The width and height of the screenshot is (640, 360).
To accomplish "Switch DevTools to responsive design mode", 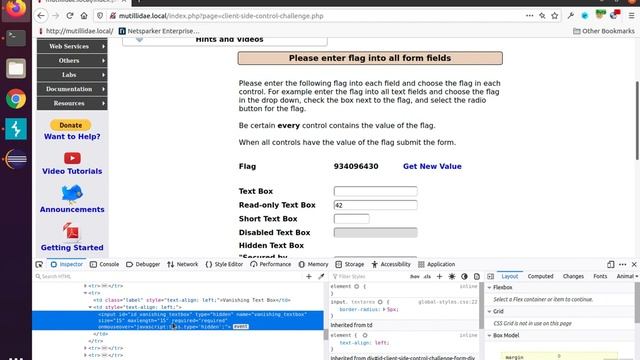I will (x=611, y=264).
